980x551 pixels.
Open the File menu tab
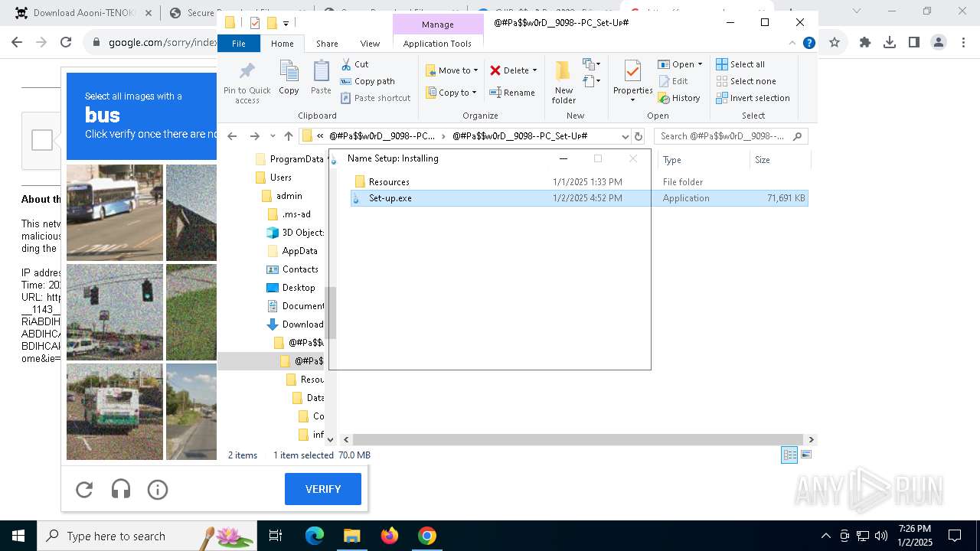coord(239,44)
